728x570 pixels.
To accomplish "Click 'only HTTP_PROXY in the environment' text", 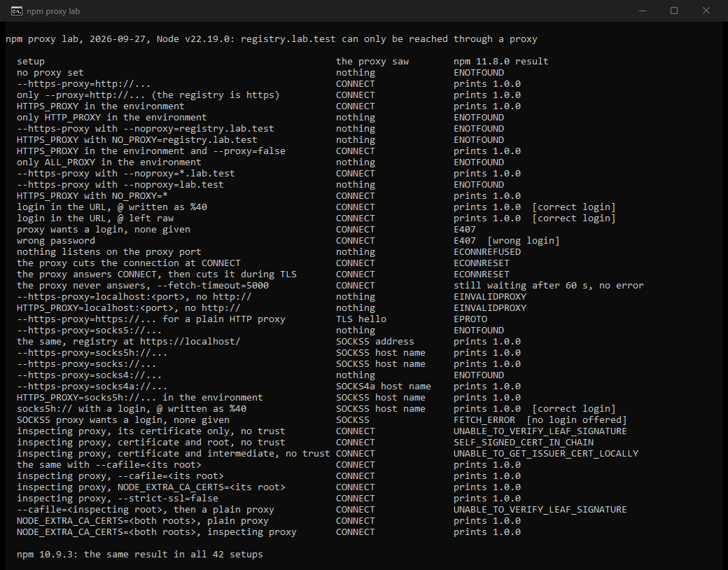I will coord(111,117).
